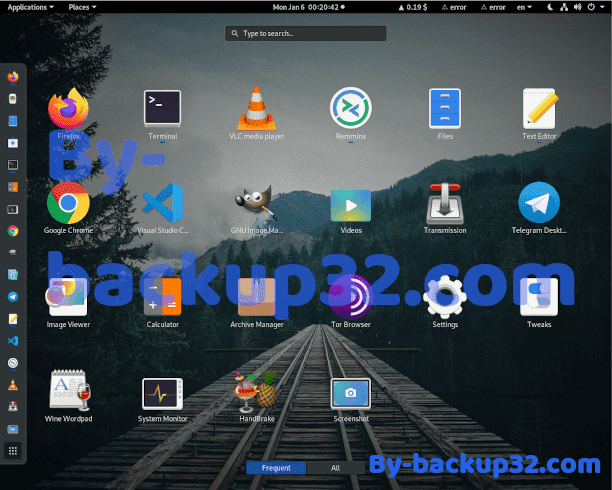Open the Places menu

pos(82,7)
